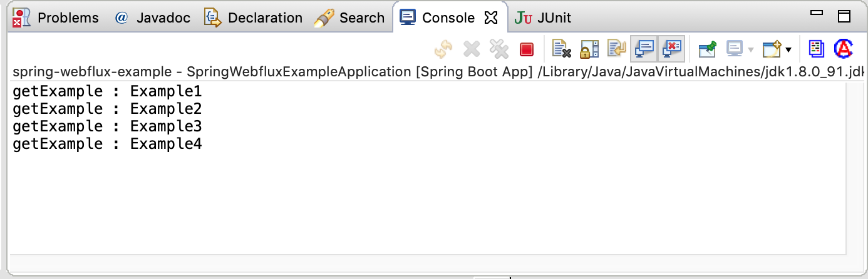868x279 pixels.
Task: Toggle Scroll Lock in console
Action: (589, 49)
